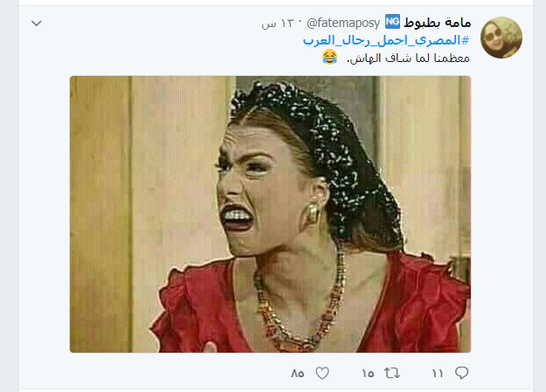546x392 pixels.
Task: Click the ١٢ س timestamp
Action: tap(278, 24)
